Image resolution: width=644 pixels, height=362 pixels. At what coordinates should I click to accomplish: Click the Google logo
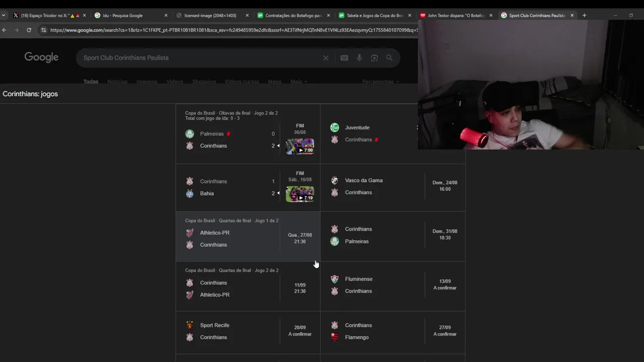[x=41, y=57]
